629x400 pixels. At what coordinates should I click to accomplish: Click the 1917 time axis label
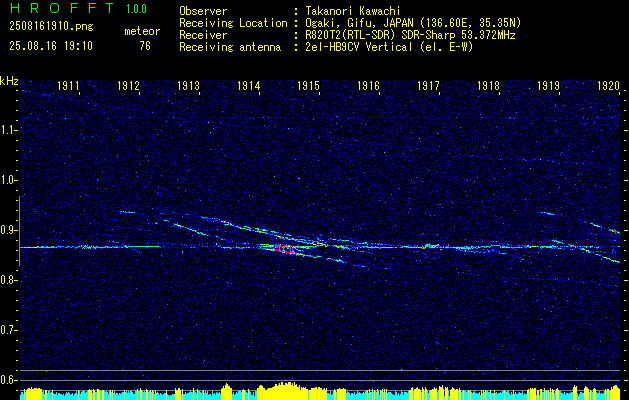(x=428, y=85)
